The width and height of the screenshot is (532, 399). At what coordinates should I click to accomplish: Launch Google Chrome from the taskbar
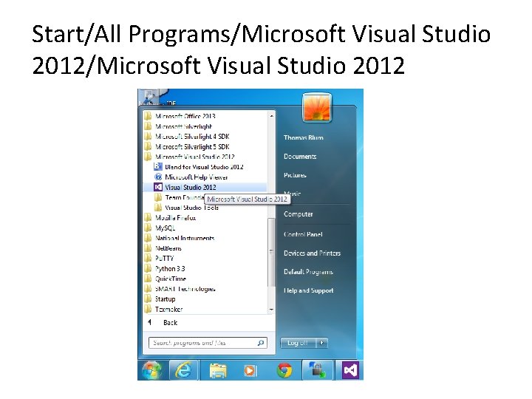pyautogui.click(x=284, y=370)
